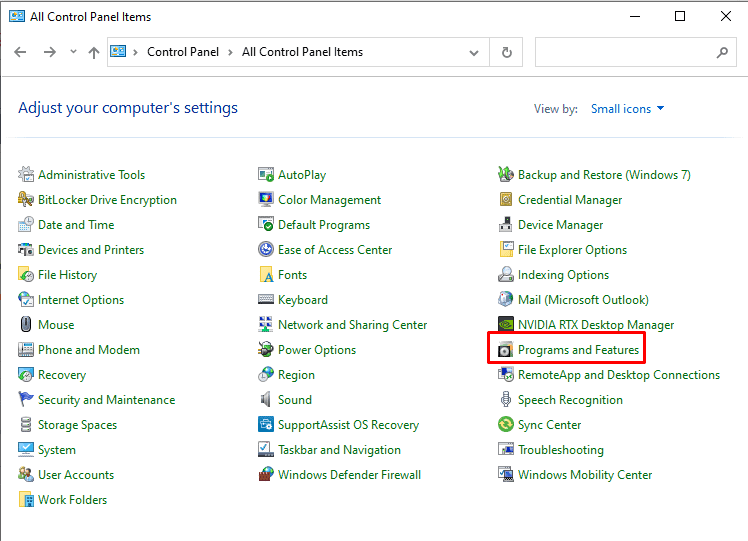The width and height of the screenshot is (748, 541).
Task: Click the All Control Panel Items breadcrumb
Action: [302, 52]
